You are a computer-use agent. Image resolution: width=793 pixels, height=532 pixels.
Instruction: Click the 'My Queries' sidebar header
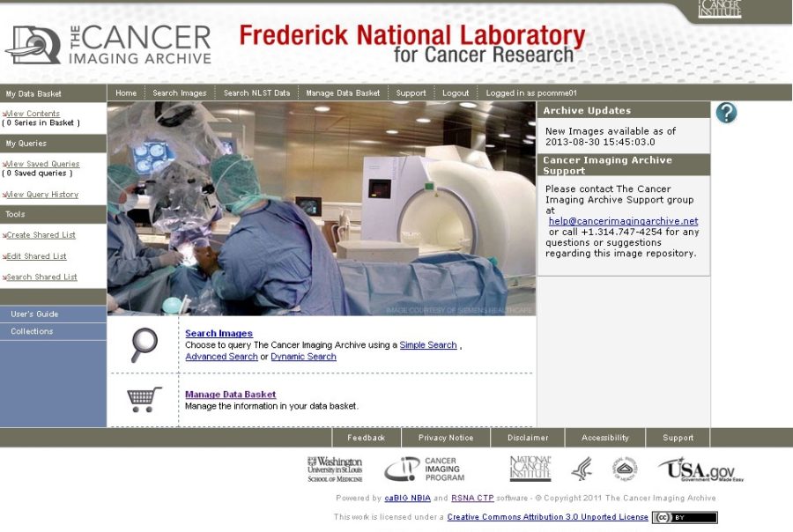click(x=53, y=144)
